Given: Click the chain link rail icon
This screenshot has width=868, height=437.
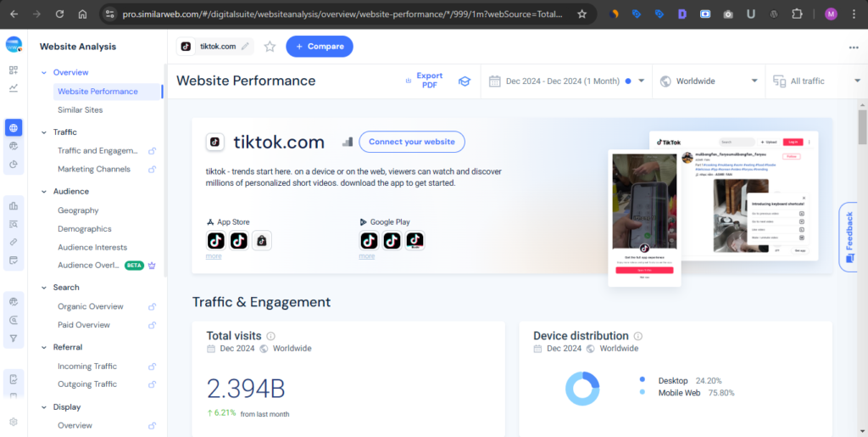Looking at the screenshot, I should tap(14, 242).
